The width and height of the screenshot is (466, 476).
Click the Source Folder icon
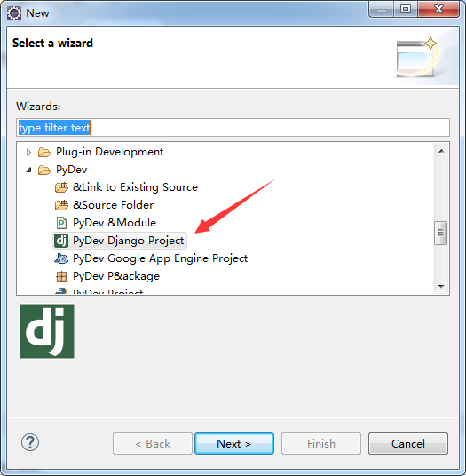tap(61, 205)
